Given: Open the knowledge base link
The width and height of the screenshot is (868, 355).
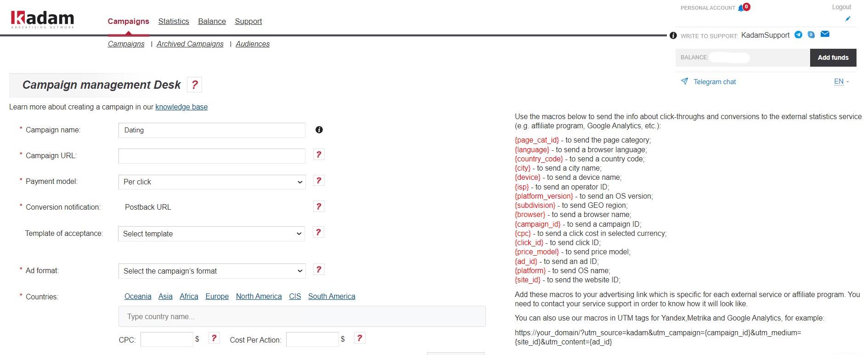Looking at the screenshot, I should pos(181,107).
